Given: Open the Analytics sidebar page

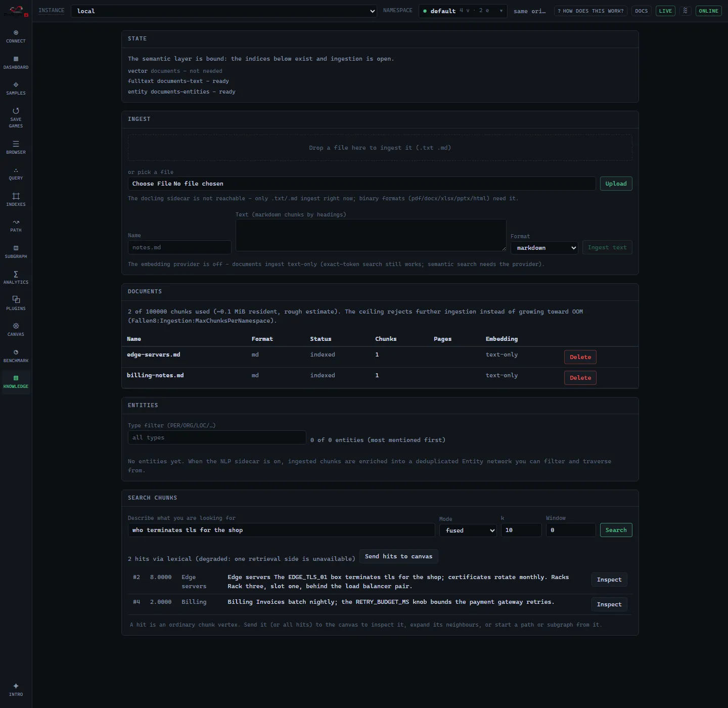Looking at the screenshot, I should click(16, 278).
